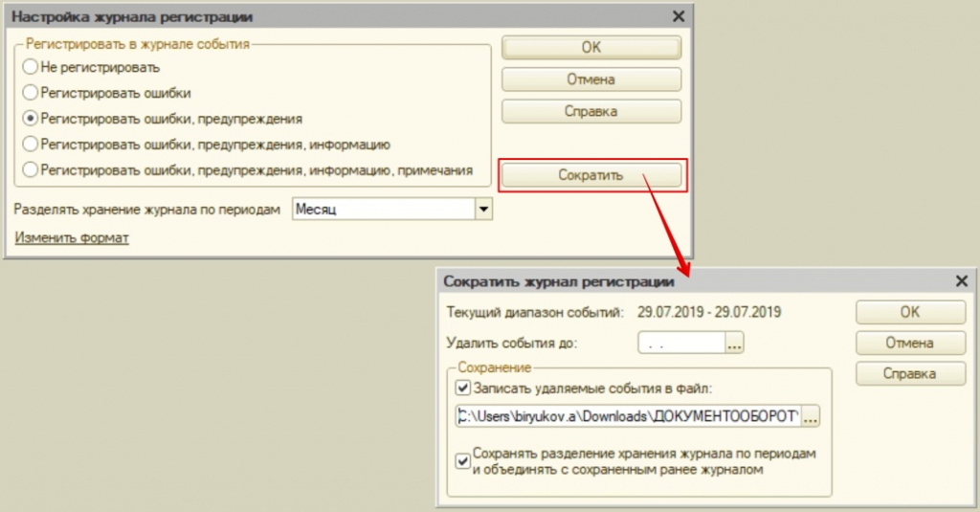Pick radio option ending with 'примечания'
This screenshot has width=980, height=512.
point(31,170)
